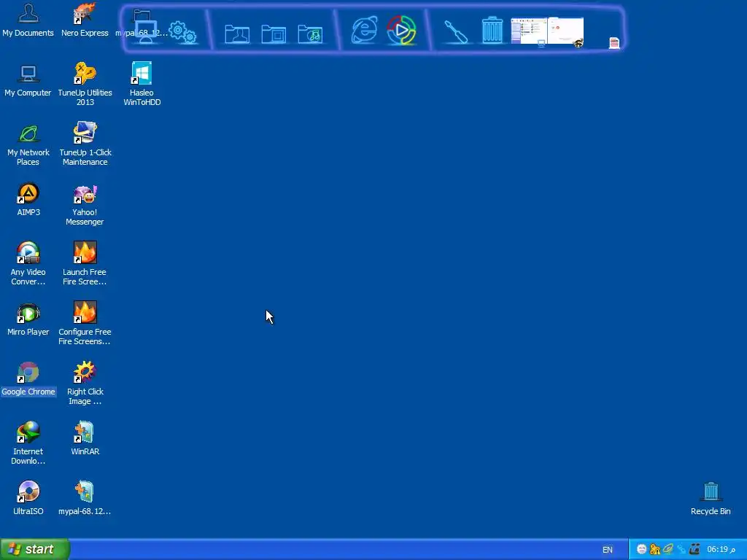Open the Start menu
This screenshot has width=747, height=560.
pos(35,549)
